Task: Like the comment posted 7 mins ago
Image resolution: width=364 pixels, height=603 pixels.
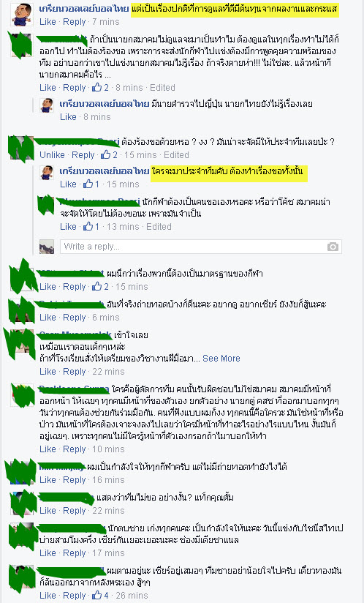Action: click(x=48, y=22)
